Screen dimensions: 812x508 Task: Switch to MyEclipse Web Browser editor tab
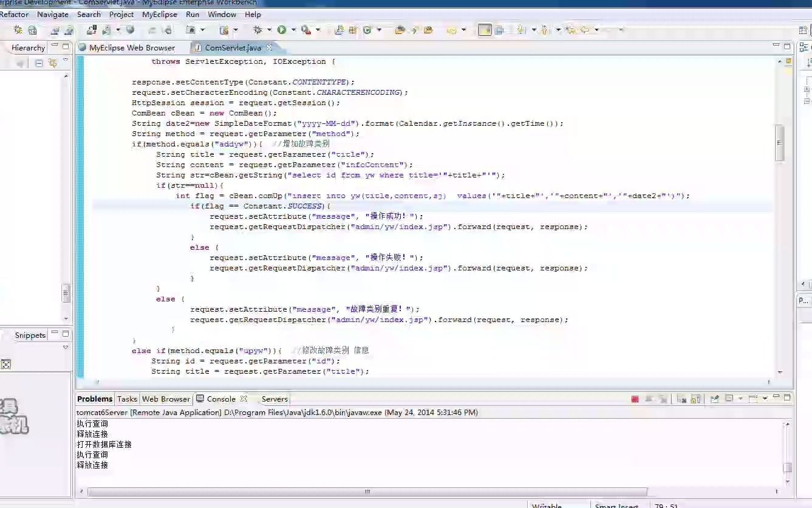pos(126,47)
